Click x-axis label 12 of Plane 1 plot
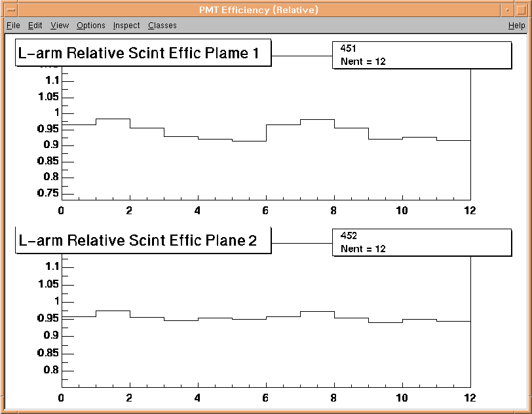This screenshot has width=532, height=414. (470, 211)
